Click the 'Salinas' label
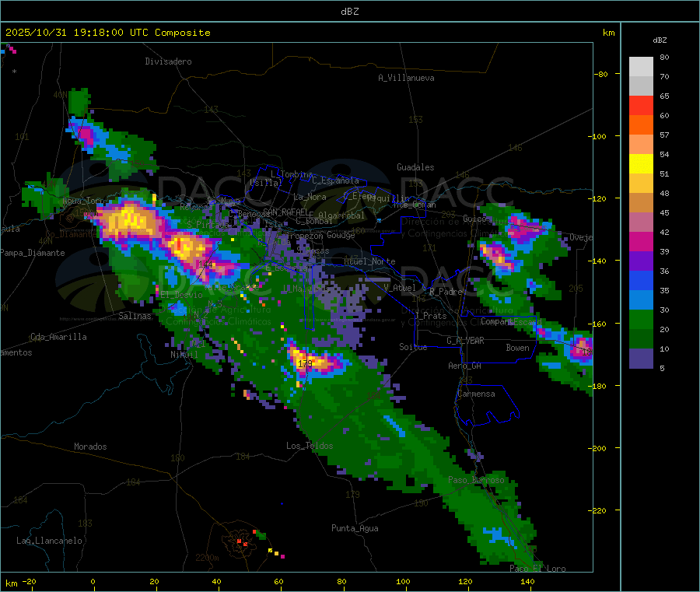Image resolution: width=700 pixels, height=592 pixels. tap(135, 316)
